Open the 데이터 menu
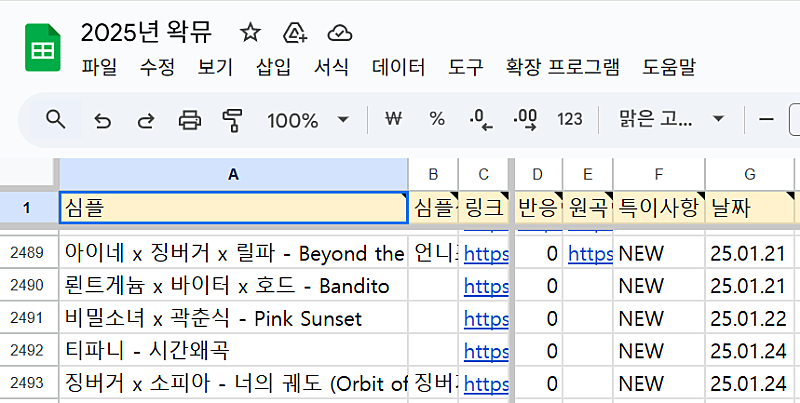Image resolution: width=800 pixels, height=403 pixels. pos(398,68)
